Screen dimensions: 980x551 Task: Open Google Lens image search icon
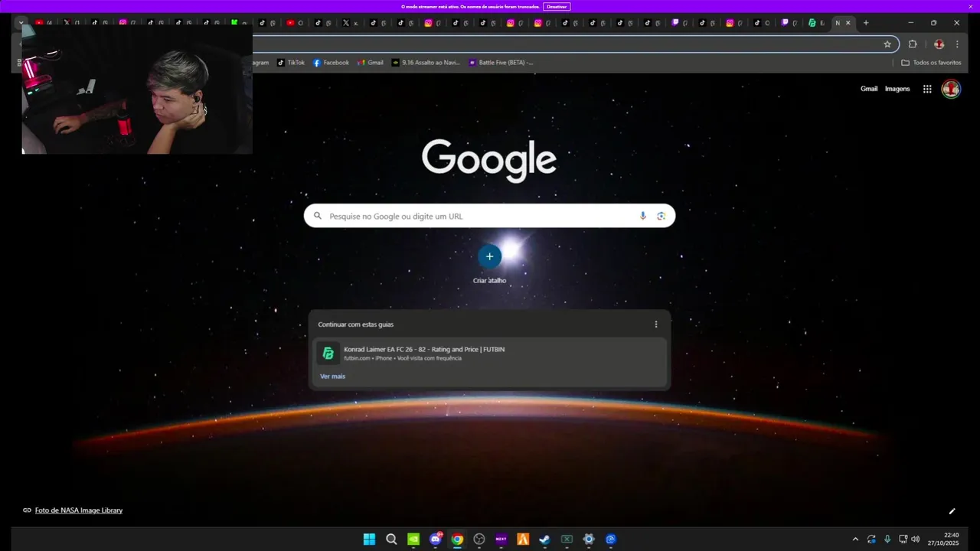click(x=661, y=216)
